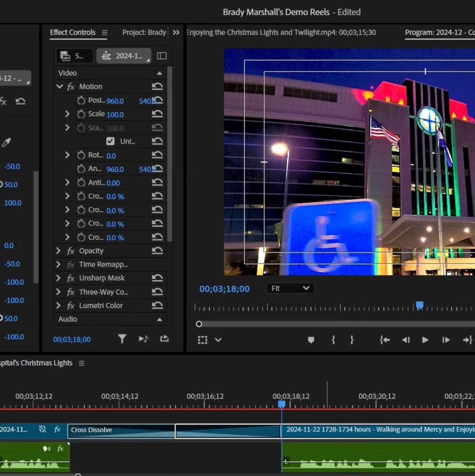Switch to the Project: Brady tab
475x476 pixels.
144,32
